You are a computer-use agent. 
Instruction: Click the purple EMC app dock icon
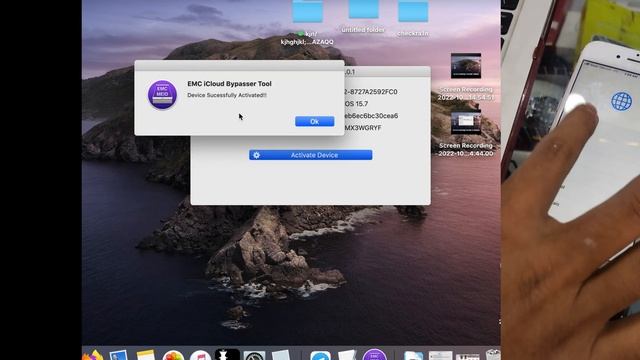coord(374,354)
